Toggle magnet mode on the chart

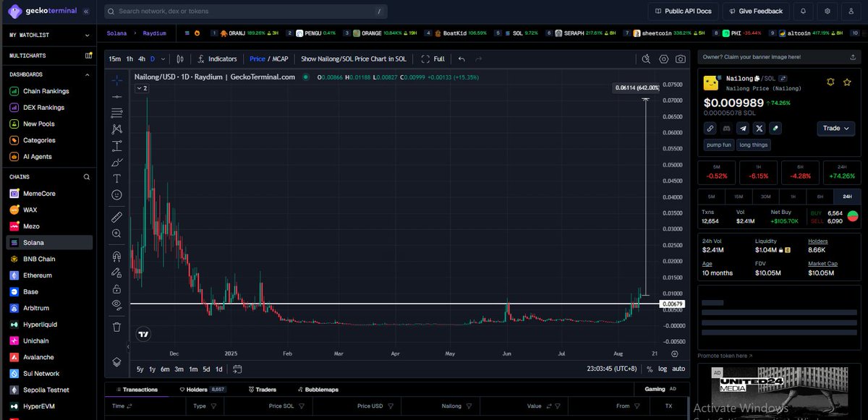[x=116, y=256]
